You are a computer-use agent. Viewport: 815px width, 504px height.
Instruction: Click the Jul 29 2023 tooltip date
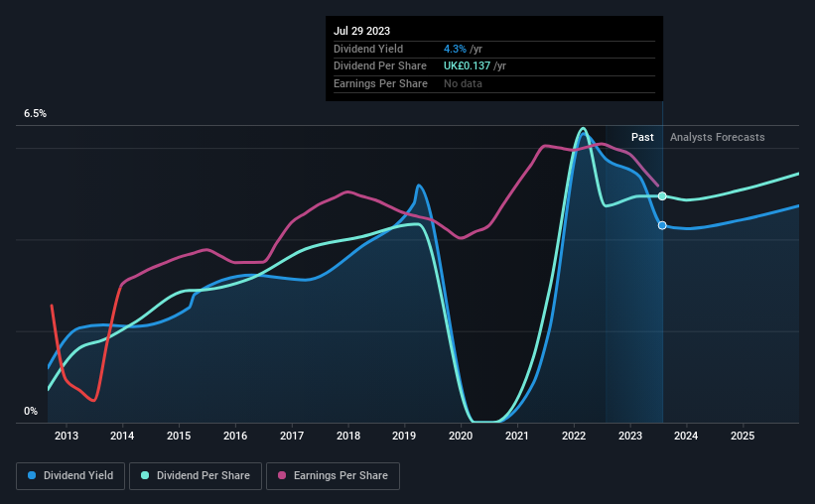361,31
